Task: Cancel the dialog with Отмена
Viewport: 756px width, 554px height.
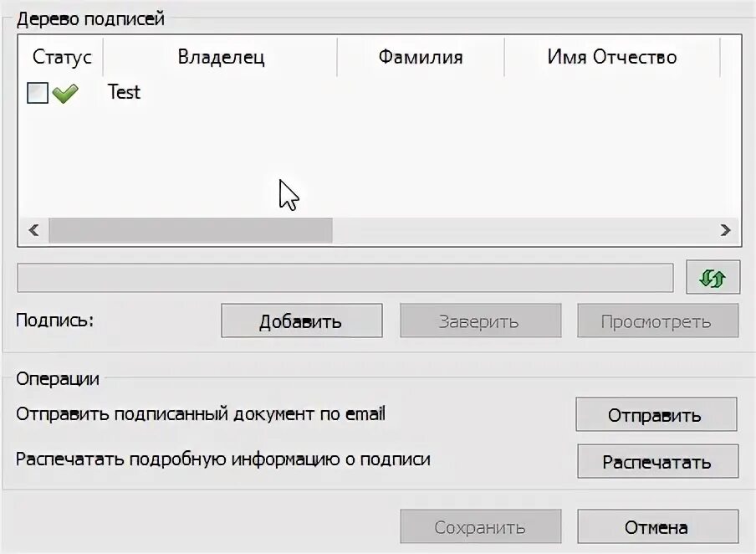Action: [657, 526]
